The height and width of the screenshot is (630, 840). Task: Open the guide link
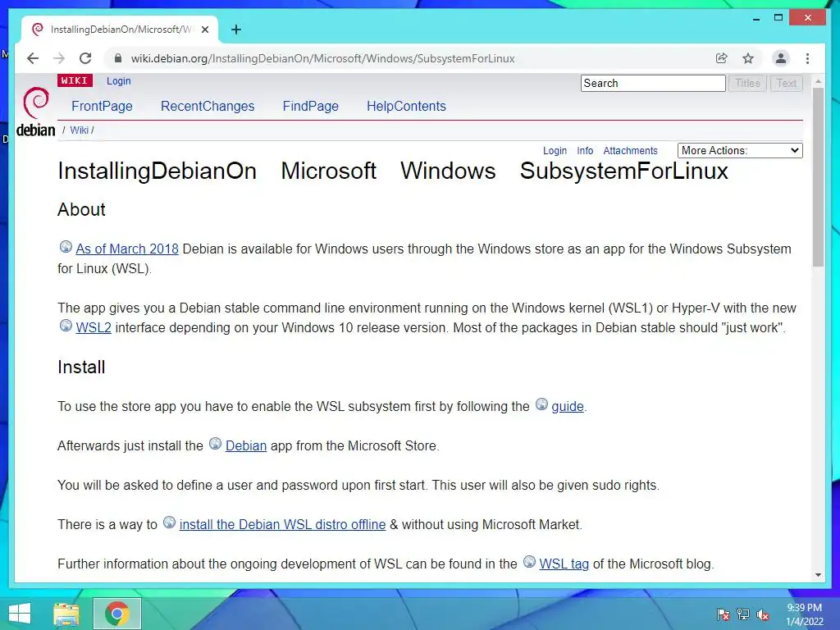tap(568, 407)
